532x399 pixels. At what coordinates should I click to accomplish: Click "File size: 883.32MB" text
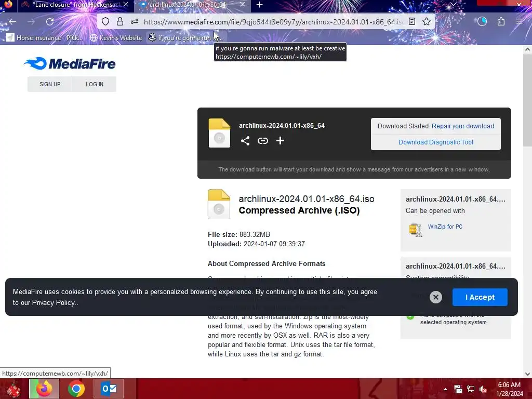click(x=239, y=234)
